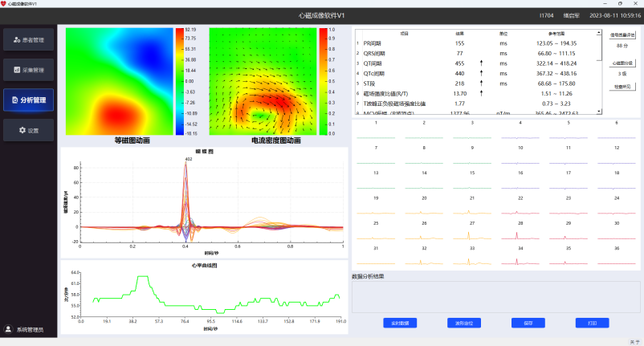
Task: Click the date-time 2023-08-11 in header
Action: 615,15
